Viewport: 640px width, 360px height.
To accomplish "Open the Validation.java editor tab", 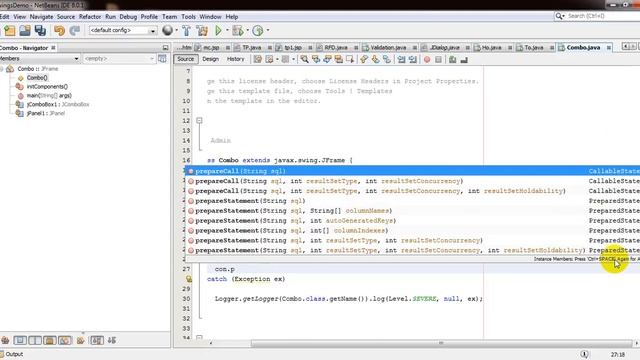I will click(388, 48).
